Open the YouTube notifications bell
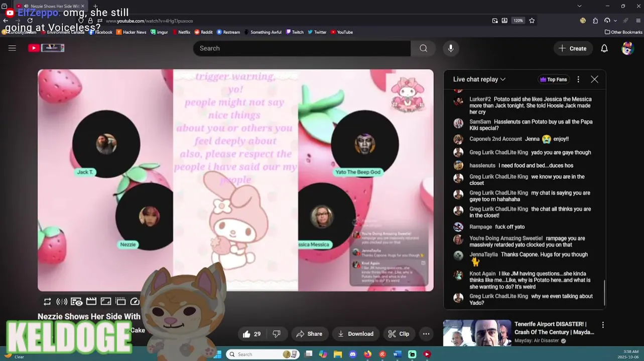644x361 pixels. pyautogui.click(x=604, y=48)
